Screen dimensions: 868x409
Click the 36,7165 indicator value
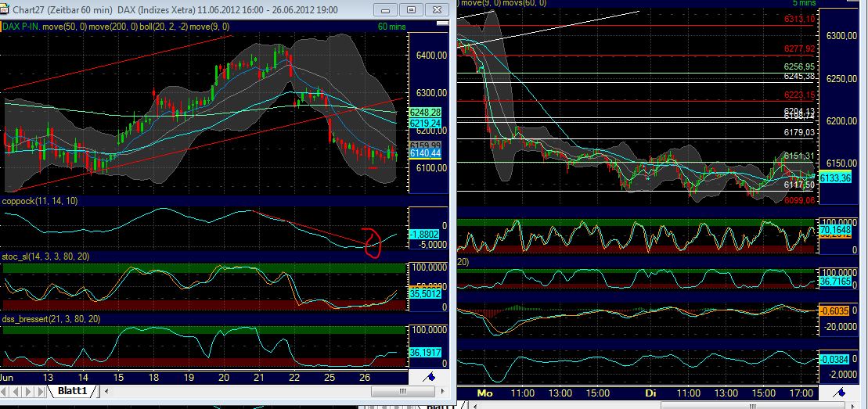(x=835, y=282)
